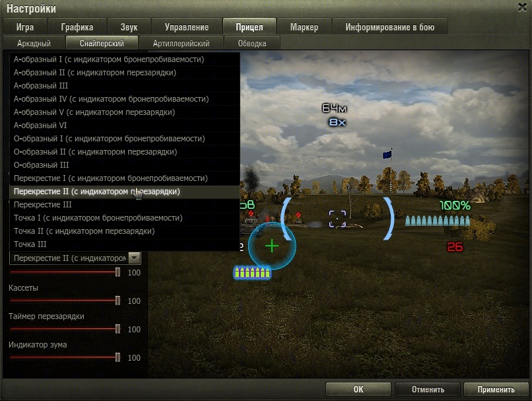Select the Аркадный sight sub-tab
This screenshot has height=401, width=532.
pyautogui.click(x=34, y=43)
